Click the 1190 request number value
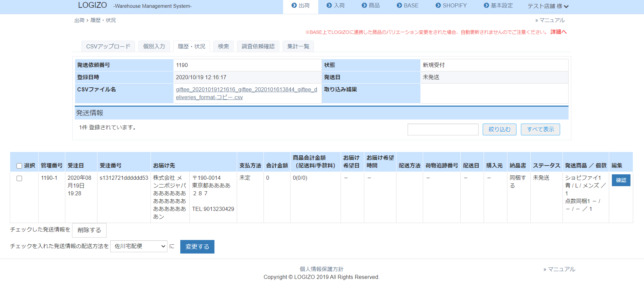This screenshot has height=285, width=644. pyautogui.click(x=182, y=65)
